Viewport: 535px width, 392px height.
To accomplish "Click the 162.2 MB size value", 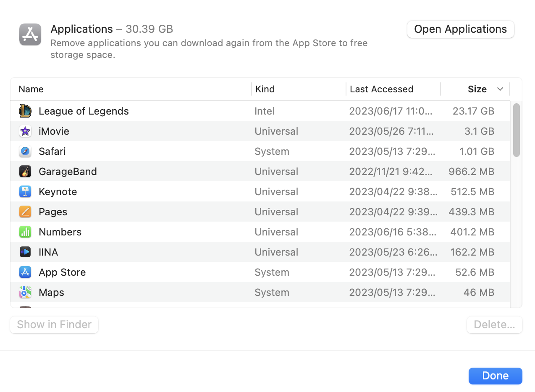I will point(472,252).
